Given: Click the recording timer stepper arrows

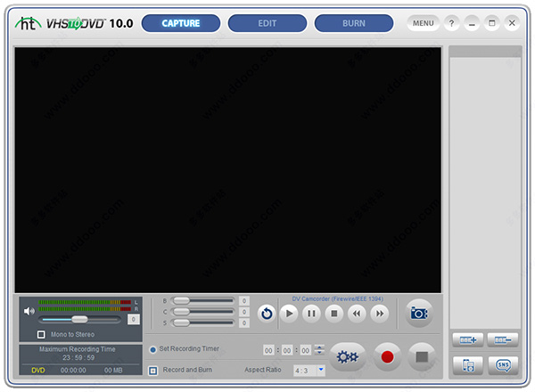Looking at the screenshot, I should point(319,350).
